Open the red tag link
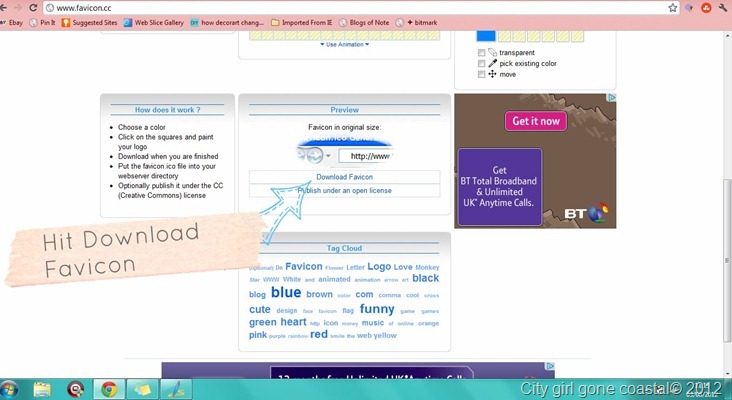This screenshot has width=732, height=400. coord(319,334)
